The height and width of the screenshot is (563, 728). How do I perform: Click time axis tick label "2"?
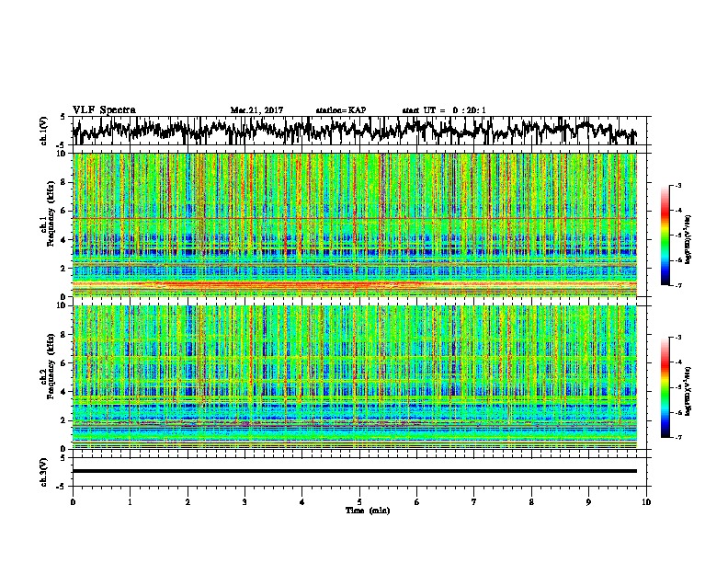188,501
